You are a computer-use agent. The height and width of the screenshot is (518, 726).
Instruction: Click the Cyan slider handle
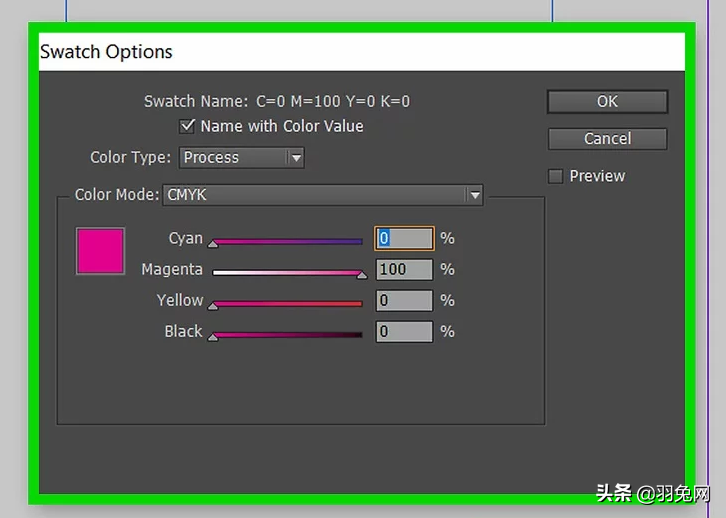[213, 244]
